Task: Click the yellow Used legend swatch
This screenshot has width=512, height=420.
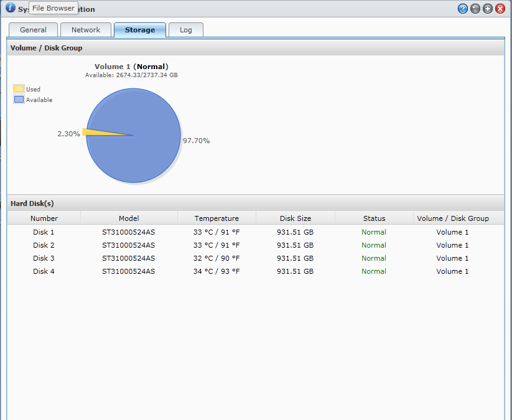Action: tap(19, 89)
